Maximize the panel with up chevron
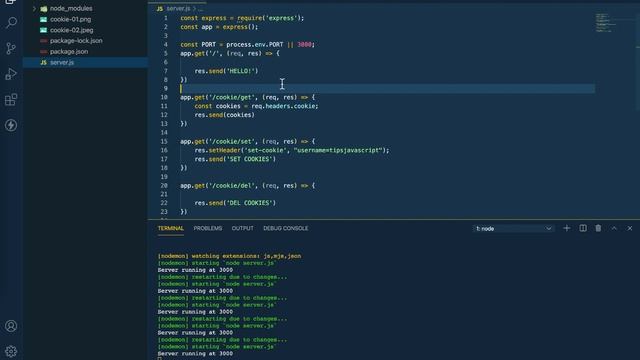The width and height of the screenshot is (640, 360). coord(614,228)
